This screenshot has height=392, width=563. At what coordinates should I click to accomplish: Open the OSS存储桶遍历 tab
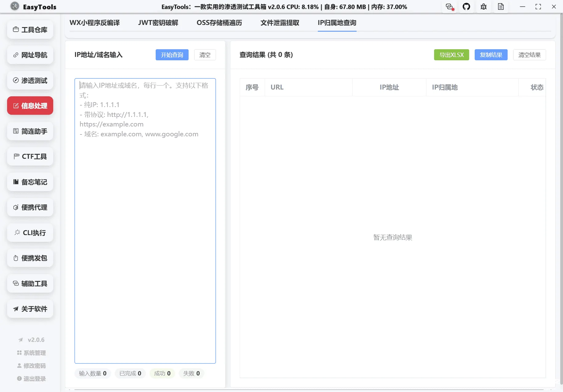[x=219, y=22]
